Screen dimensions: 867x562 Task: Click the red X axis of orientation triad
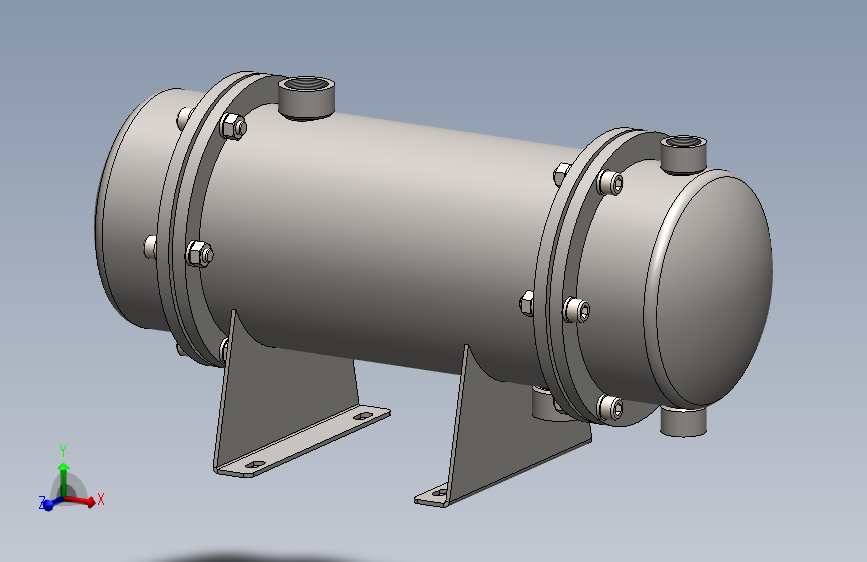pyautogui.click(x=82, y=501)
